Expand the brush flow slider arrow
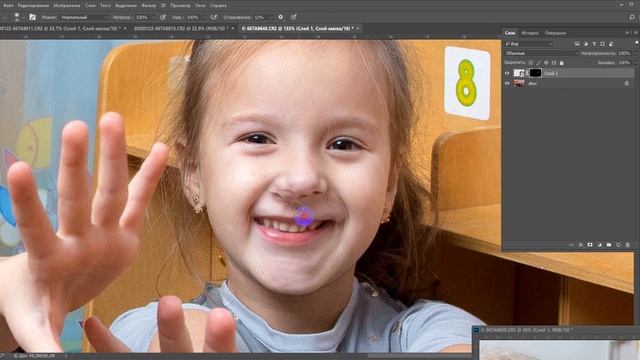Viewport: 640px width, 360px height. click(204, 18)
